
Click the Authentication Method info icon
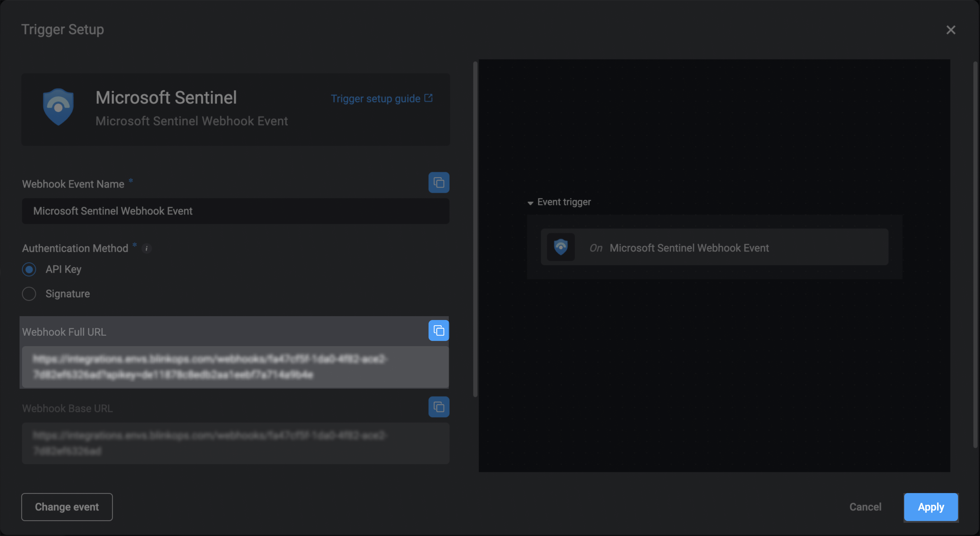click(146, 248)
